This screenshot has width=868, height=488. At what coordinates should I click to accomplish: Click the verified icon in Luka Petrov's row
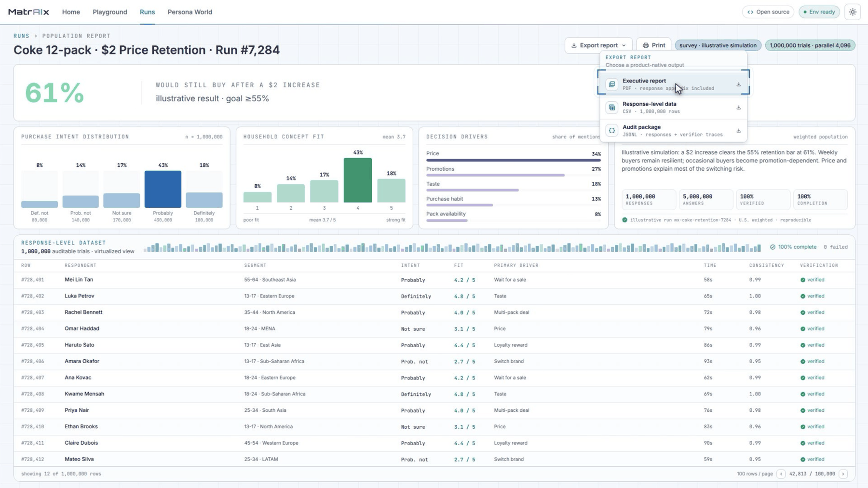pyautogui.click(x=803, y=296)
